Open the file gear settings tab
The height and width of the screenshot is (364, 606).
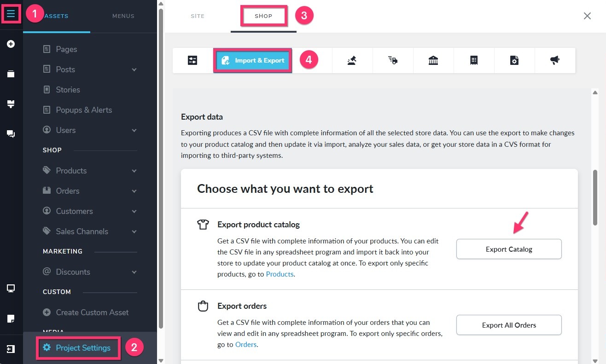point(514,60)
